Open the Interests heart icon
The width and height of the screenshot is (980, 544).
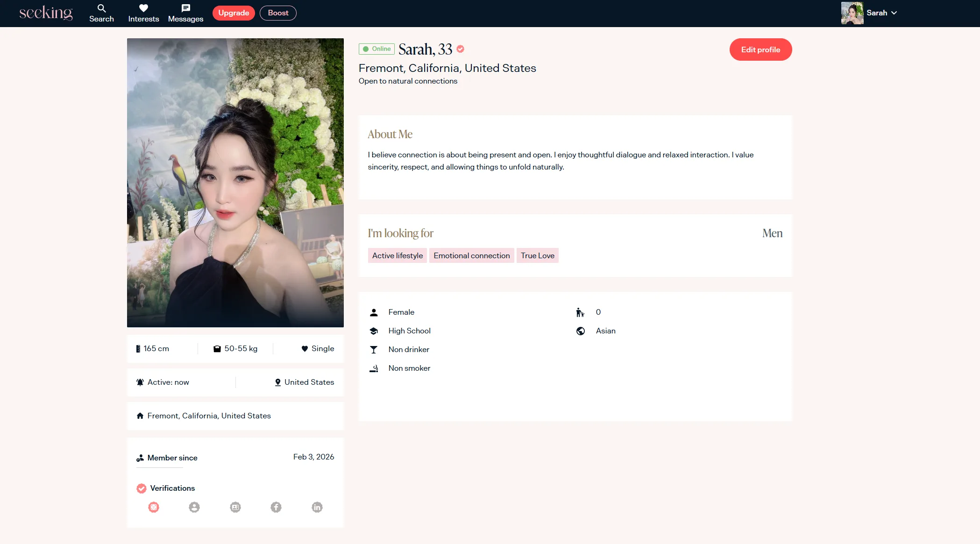click(x=143, y=8)
